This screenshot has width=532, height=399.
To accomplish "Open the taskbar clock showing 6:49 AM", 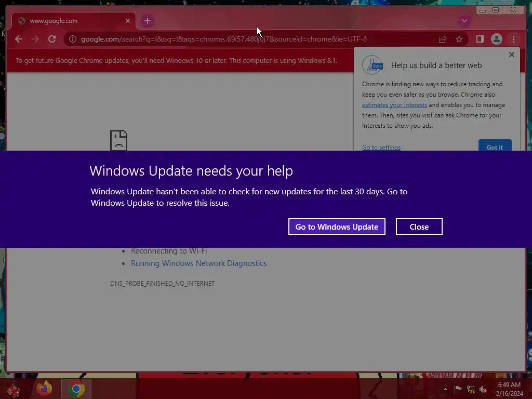I will [x=509, y=389].
